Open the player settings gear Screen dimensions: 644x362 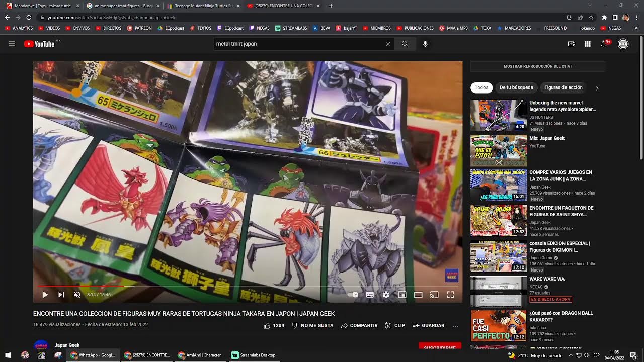point(386,295)
